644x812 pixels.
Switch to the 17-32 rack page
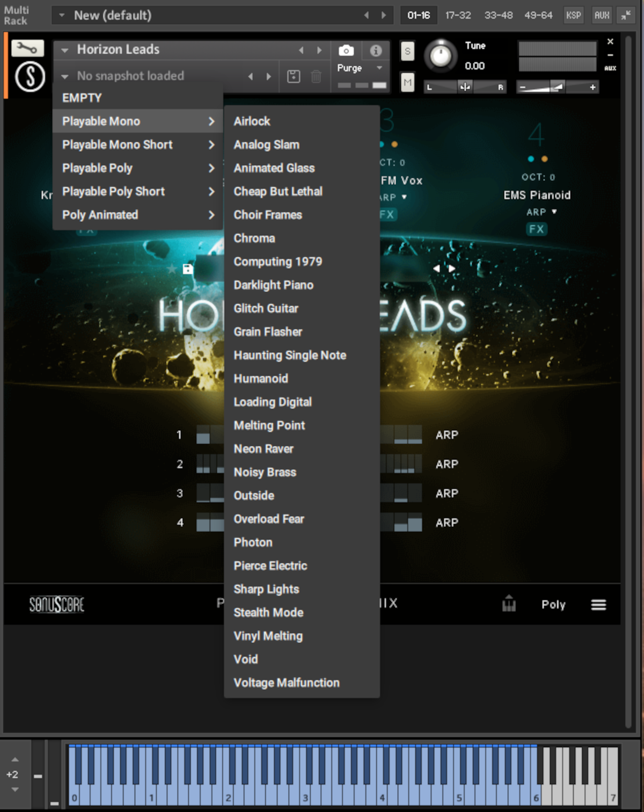458,15
